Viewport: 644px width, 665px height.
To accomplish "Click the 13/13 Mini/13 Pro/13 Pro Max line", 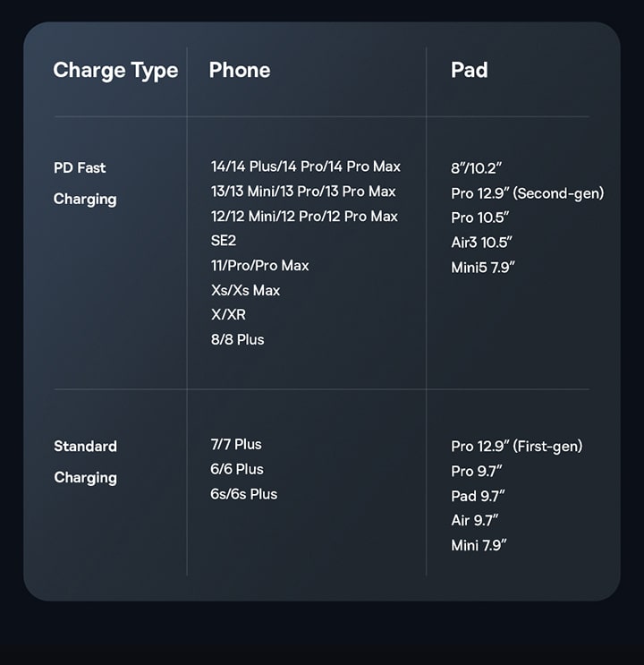I will click(x=302, y=192).
